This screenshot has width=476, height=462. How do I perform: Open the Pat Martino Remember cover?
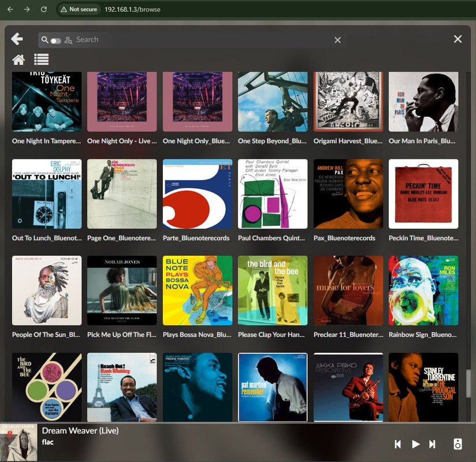coord(273,387)
